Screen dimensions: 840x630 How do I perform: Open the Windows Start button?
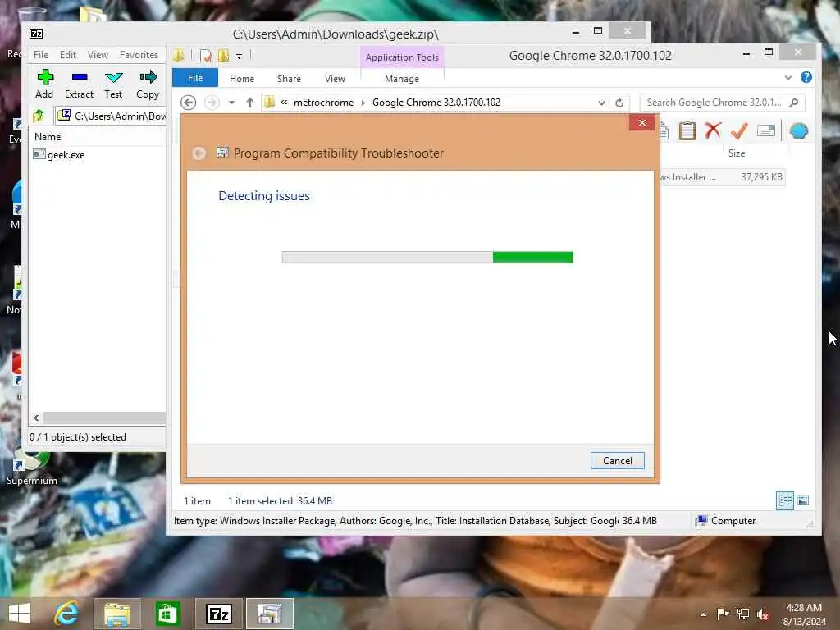point(20,614)
